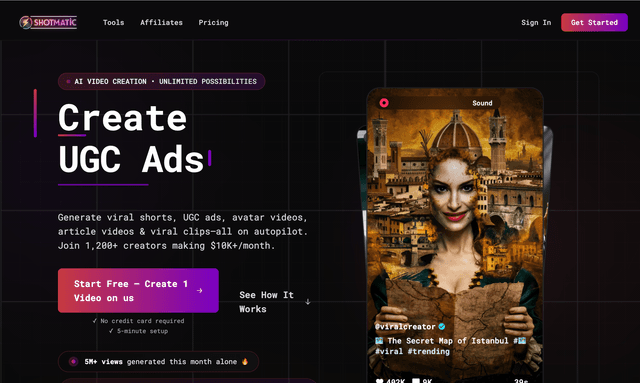Screen dimensions: 640x383
Task: Click the Sign In link
Action: (536, 22)
